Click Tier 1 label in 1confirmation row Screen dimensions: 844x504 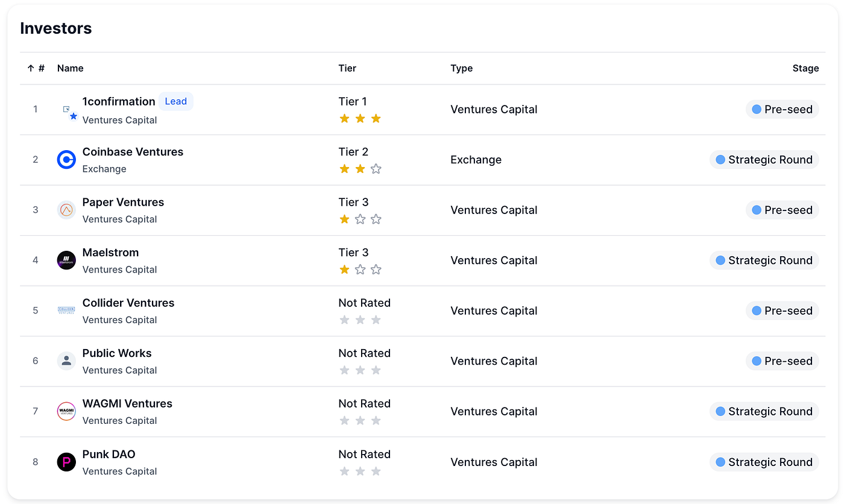click(x=353, y=101)
